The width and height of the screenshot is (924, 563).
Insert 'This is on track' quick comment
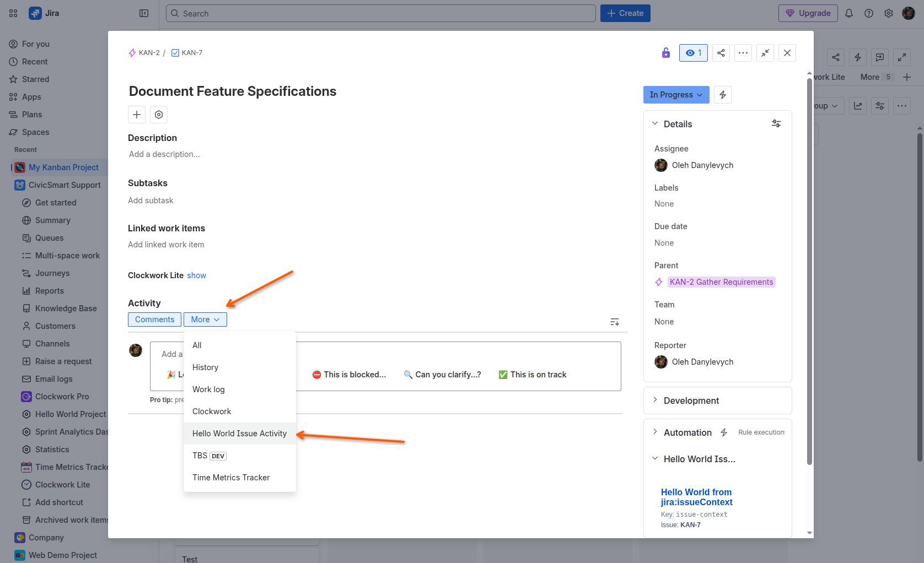[x=533, y=375]
